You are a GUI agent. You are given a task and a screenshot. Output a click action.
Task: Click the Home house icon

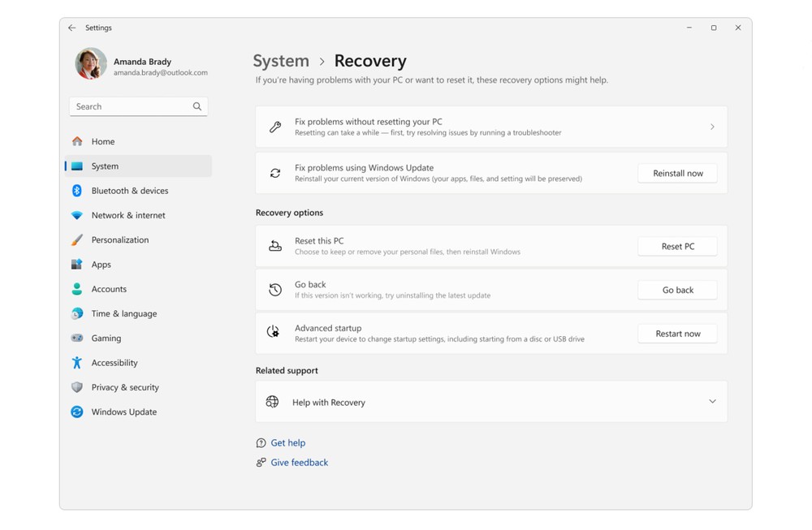(x=77, y=141)
